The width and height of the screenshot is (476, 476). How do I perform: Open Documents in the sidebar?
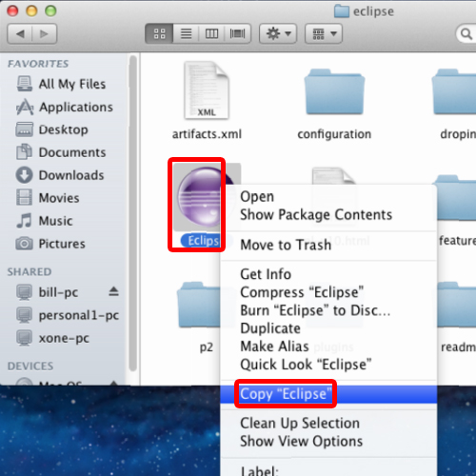pyautogui.click(x=61, y=152)
